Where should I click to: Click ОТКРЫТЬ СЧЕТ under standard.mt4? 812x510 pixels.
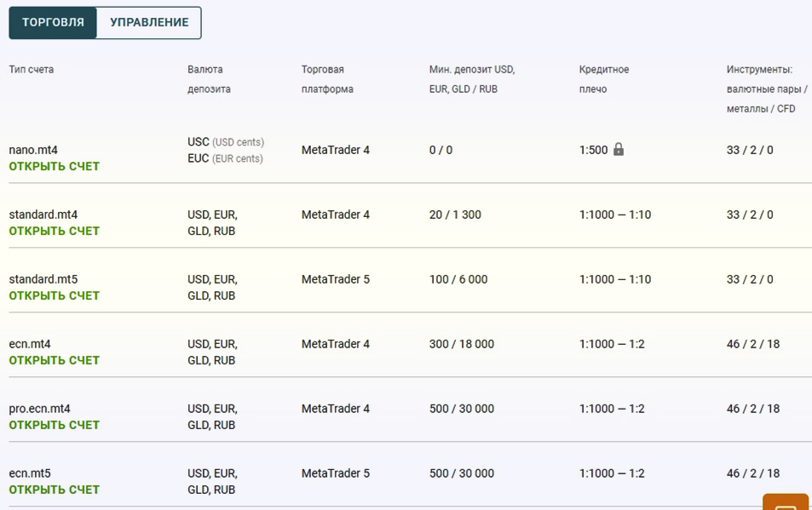55,232
